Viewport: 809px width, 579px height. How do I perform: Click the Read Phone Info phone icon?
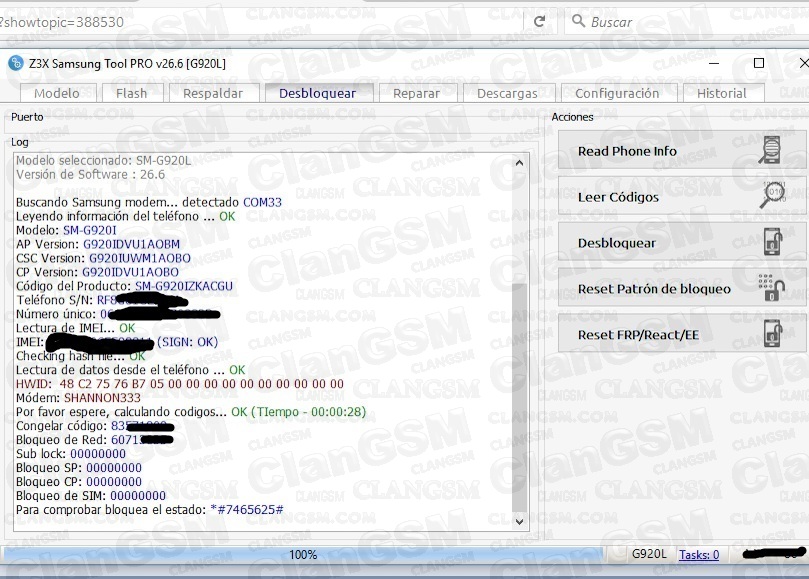coord(770,150)
